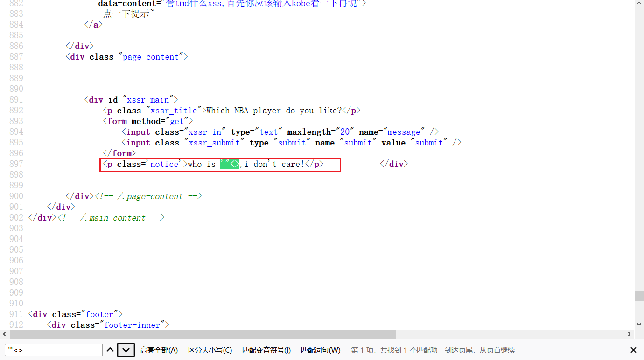The width and height of the screenshot is (644, 360).
Task: Close the find bar with X
Action: click(633, 350)
